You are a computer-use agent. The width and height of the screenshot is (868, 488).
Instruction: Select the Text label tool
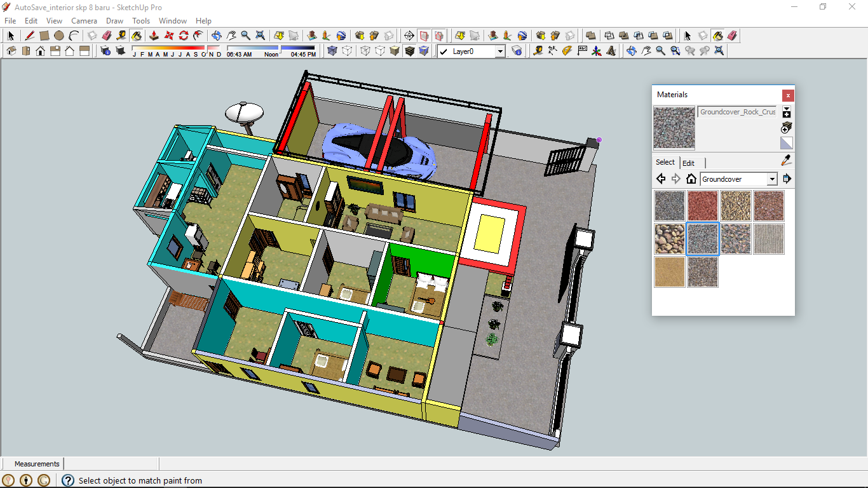pos(582,51)
